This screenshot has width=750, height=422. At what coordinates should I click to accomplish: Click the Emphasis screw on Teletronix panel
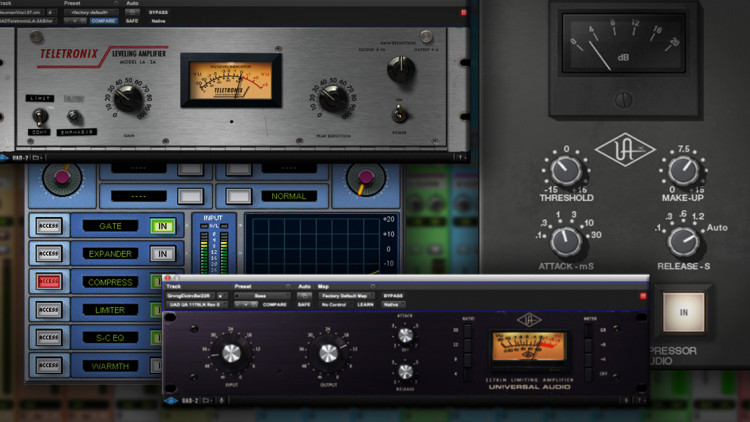coord(74,116)
